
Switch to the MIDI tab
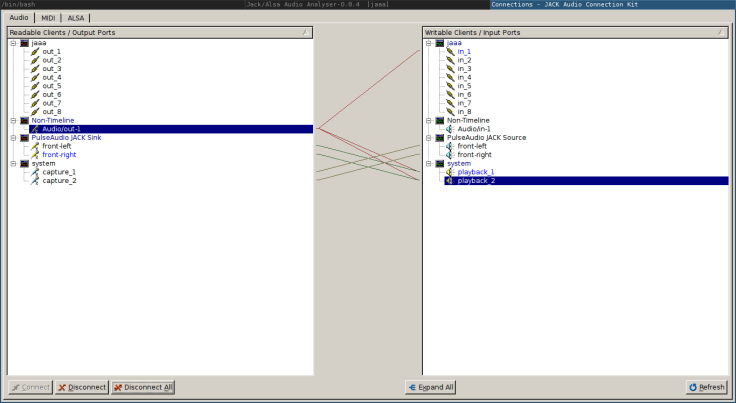point(48,18)
